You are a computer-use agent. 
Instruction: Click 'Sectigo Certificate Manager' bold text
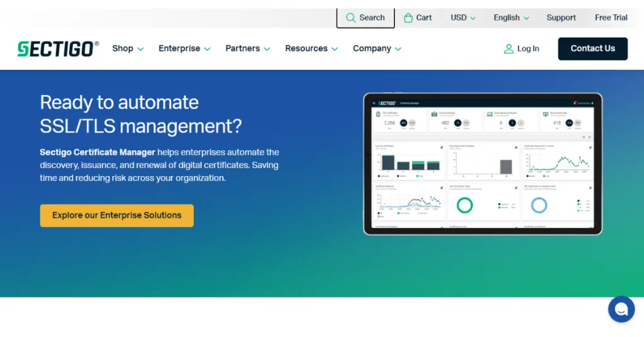pyautogui.click(x=97, y=152)
